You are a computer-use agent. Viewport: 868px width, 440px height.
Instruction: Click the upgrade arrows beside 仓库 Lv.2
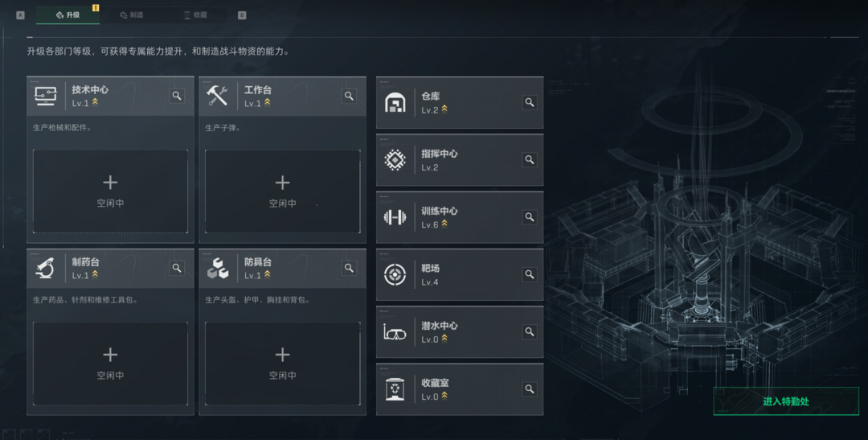point(444,109)
